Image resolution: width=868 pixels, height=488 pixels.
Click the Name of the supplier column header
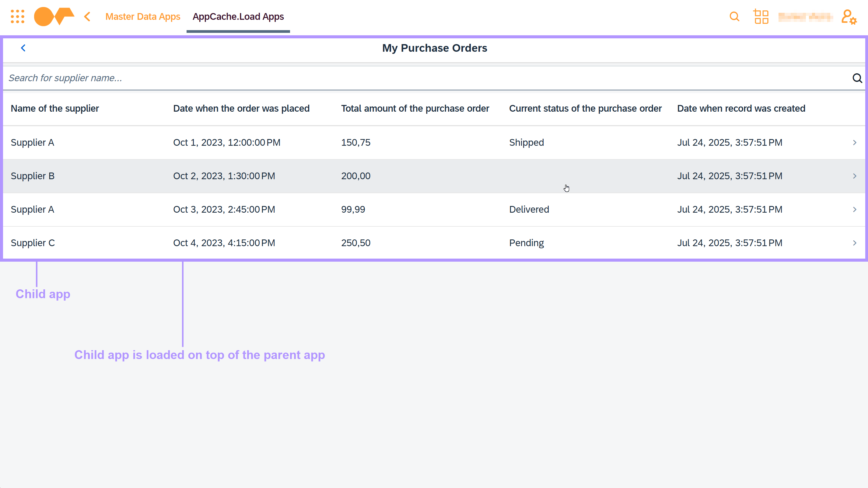pos(55,108)
